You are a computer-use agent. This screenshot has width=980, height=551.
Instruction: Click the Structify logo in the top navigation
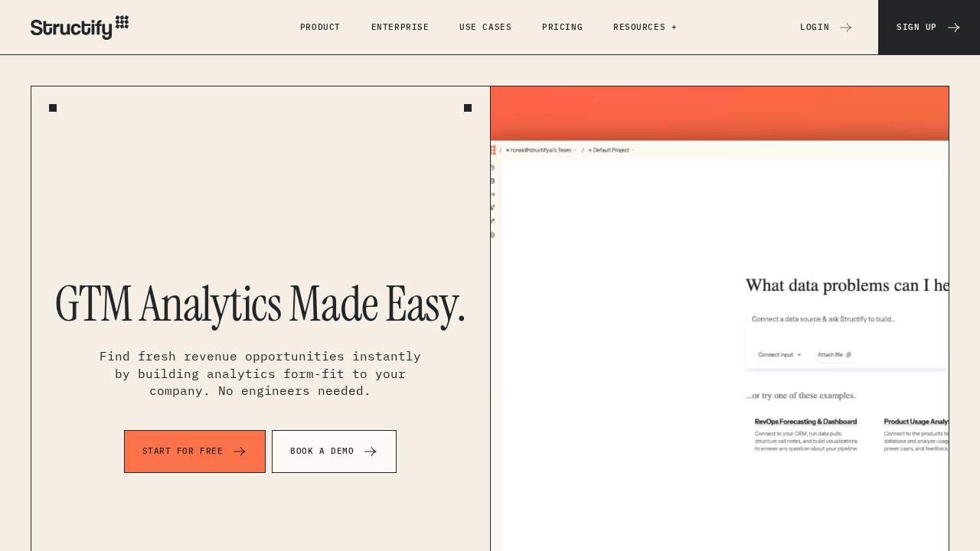[x=79, y=27]
